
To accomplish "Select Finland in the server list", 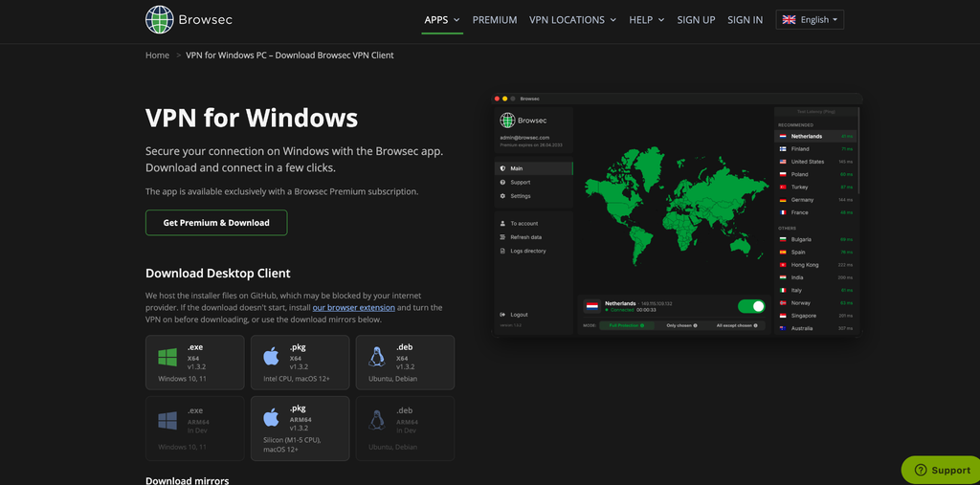I will pos(816,148).
